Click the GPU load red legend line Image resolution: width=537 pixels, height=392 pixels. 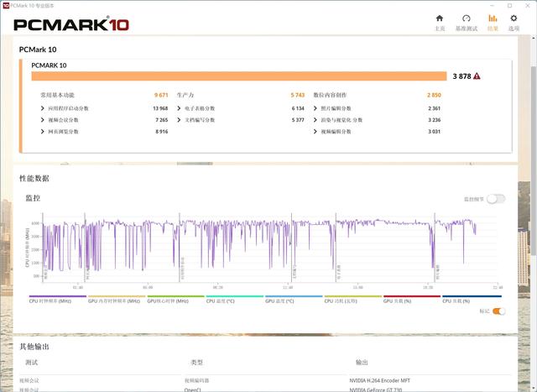click(412, 296)
